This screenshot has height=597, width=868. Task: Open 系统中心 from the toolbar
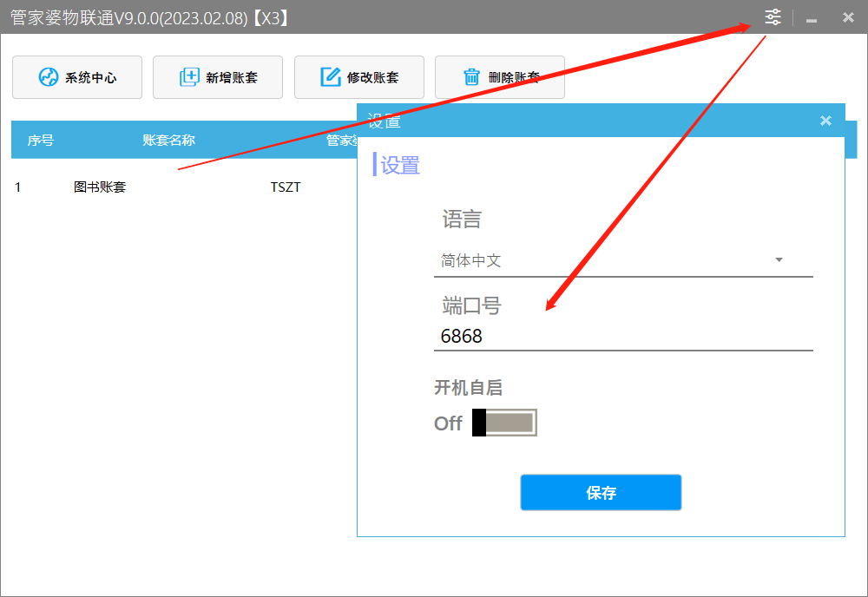pos(77,77)
